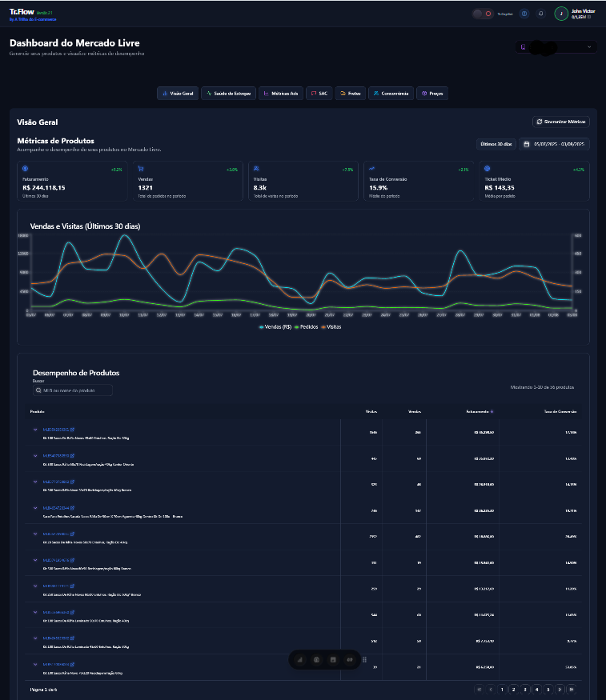Open external link icon on Kit 250 Sacos row

(x=72, y=586)
